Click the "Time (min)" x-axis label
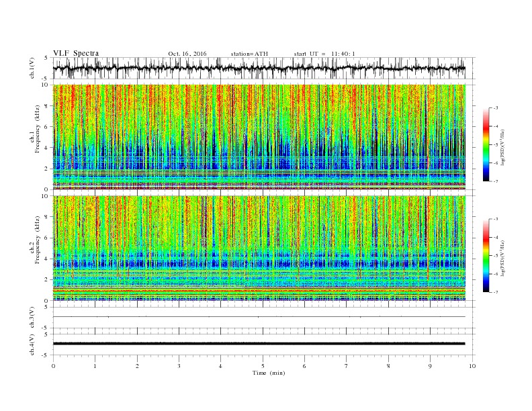 click(x=269, y=373)
